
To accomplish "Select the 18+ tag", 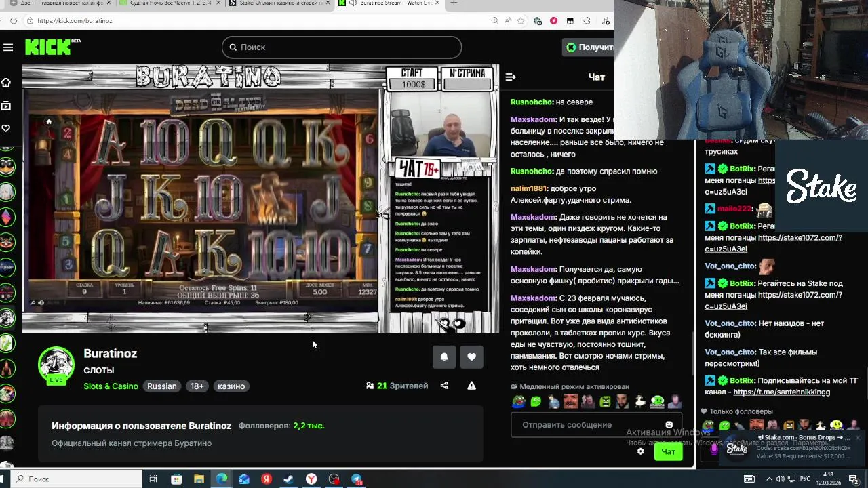I will [x=197, y=386].
